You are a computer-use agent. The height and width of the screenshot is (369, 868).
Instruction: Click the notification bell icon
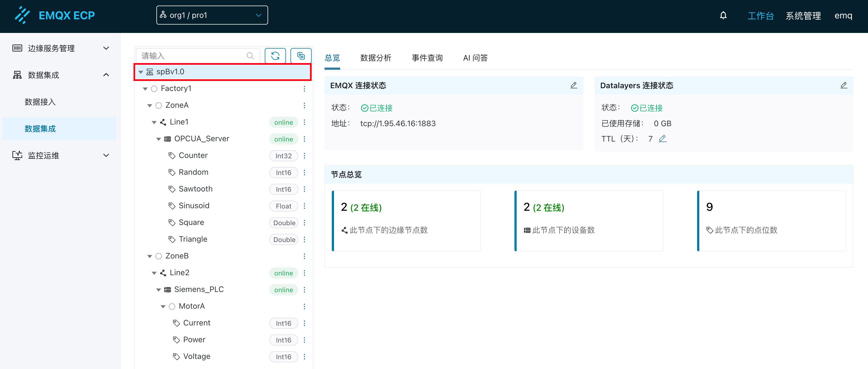(x=723, y=15)
